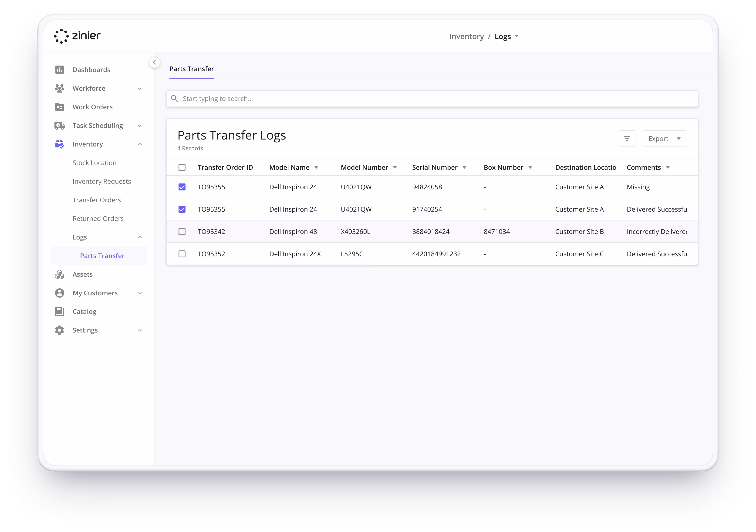This screenshot has height=532, width=756.
Task: Open the Model Name column sort arrow
Action: pos(316,167)
